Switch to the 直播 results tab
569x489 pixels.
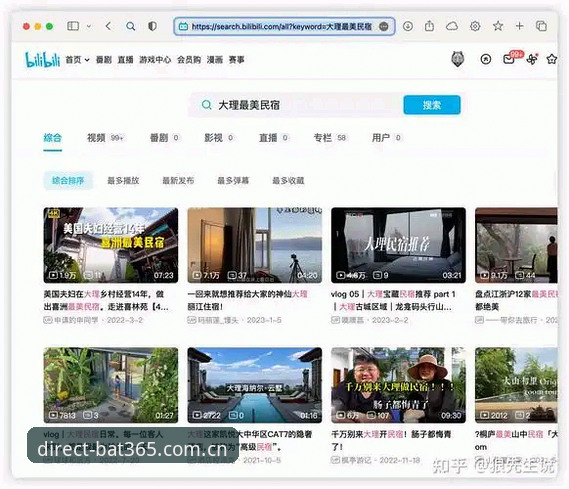click(x=274, y=138)
